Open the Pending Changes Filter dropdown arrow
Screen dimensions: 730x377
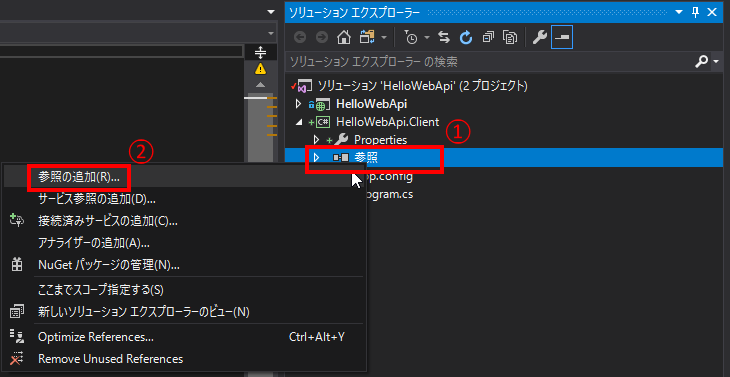pyautogui.click(x=427, y=38)
